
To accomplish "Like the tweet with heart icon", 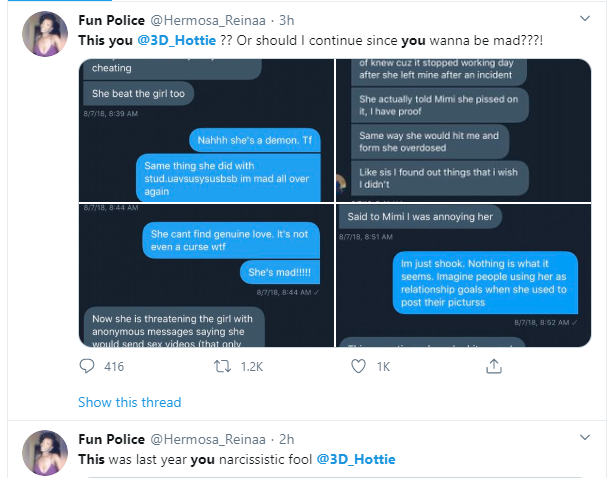I will pos(358,367).
